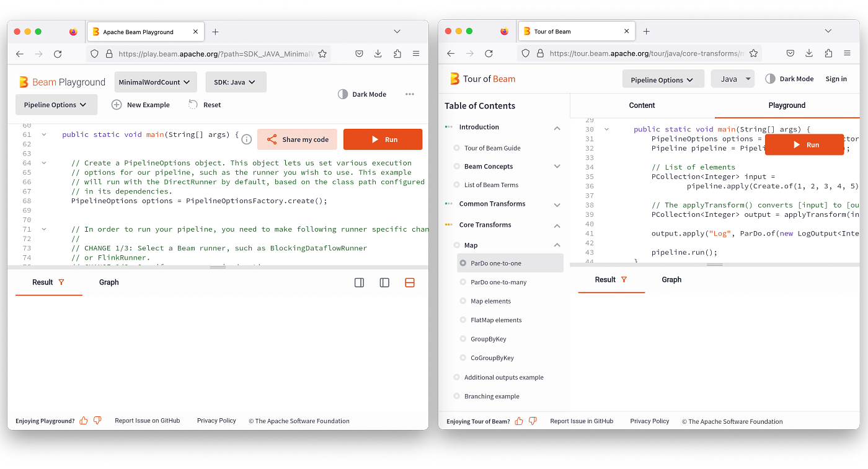Switch to the Graph tab in Tour of Beam

tap(671, 279)
